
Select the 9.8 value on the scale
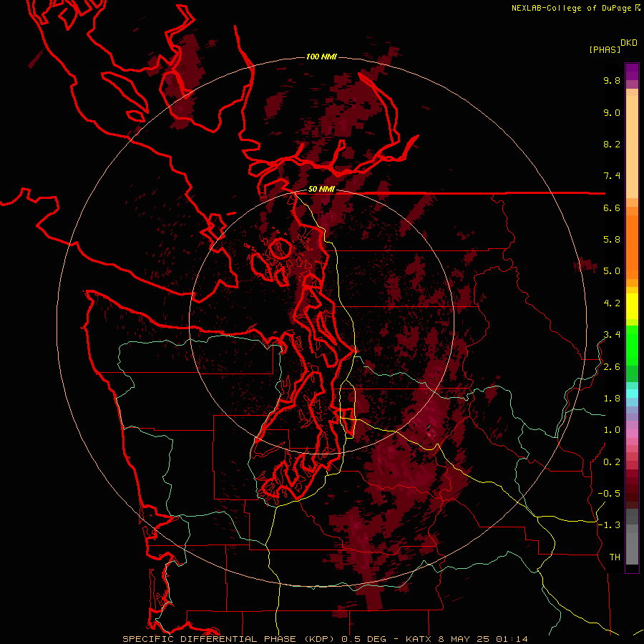pyautogui.click(x=612, y=81)
